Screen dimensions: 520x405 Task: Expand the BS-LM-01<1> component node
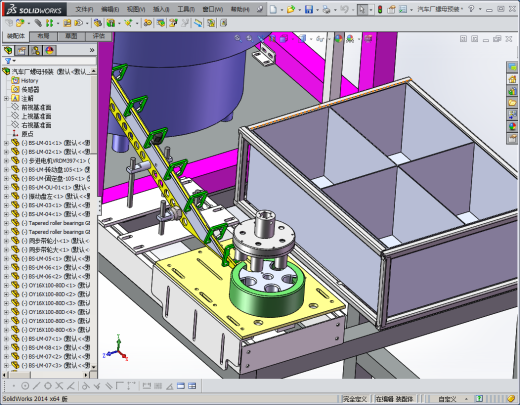pyautogui.click(x=6, y=143)
